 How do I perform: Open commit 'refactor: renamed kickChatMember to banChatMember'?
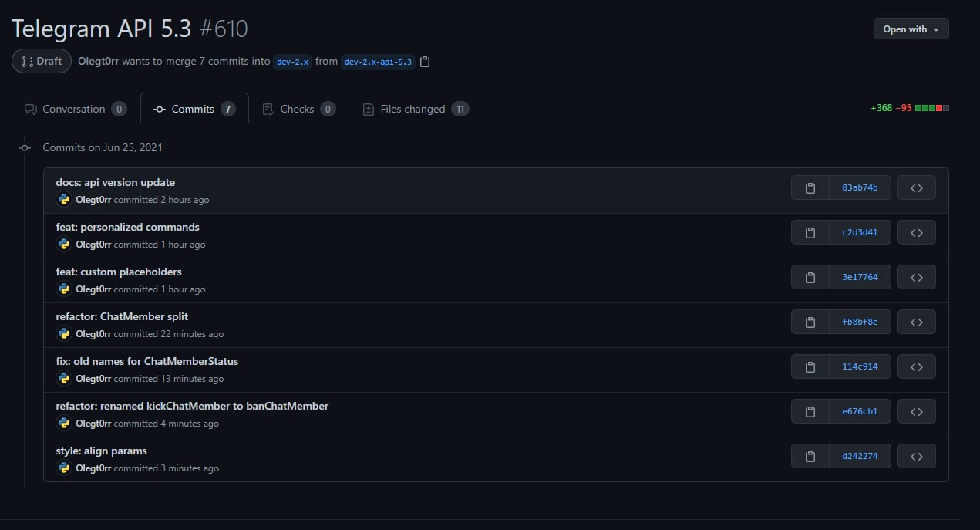[193, 407]
